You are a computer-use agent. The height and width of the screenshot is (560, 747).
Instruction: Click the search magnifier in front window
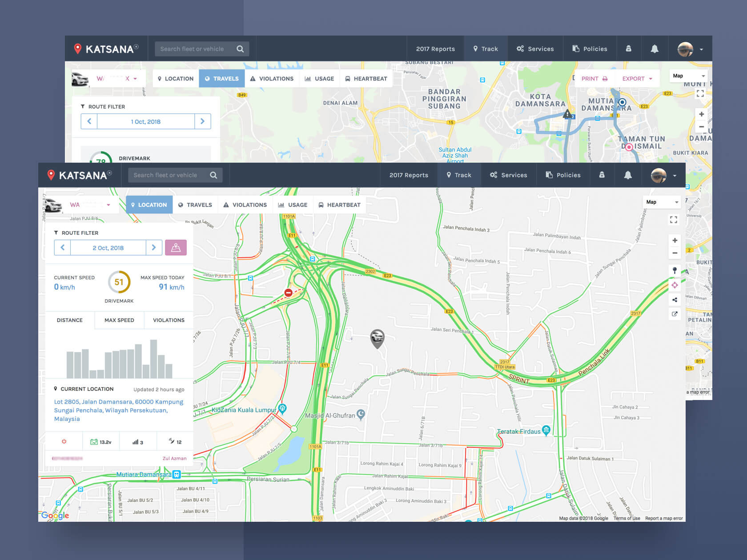tap(213, 175)
